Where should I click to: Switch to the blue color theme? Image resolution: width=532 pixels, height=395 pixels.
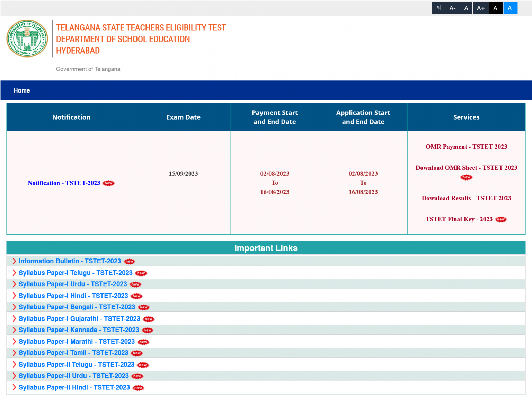(510, 8)
